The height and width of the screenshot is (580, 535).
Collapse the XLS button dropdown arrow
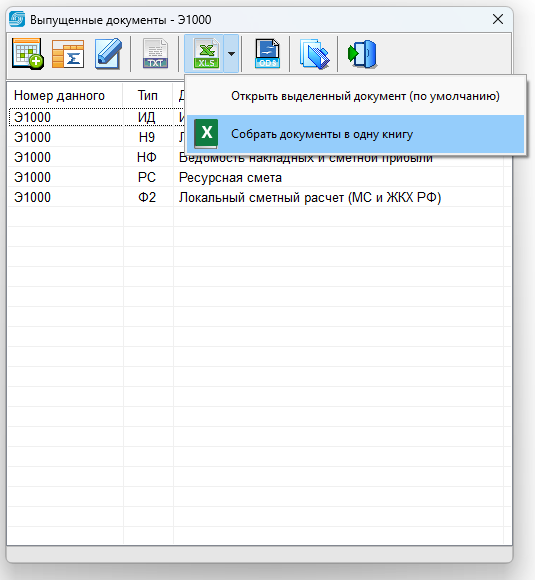click(x=231, y=54)
